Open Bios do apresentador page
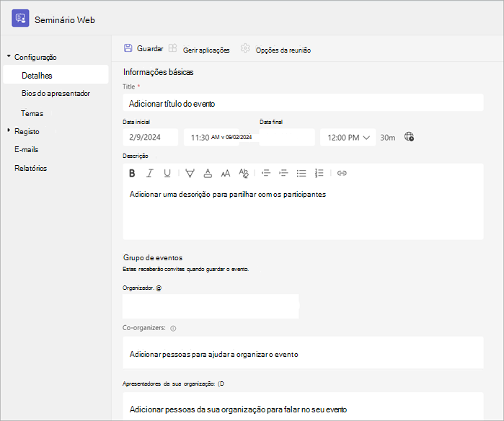The image size is (504, 421). click(x=56, y=93)
